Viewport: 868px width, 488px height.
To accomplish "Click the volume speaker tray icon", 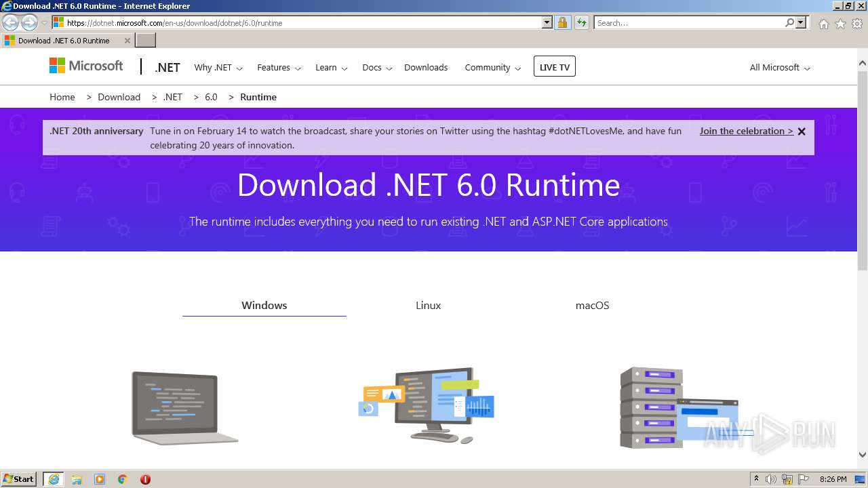I will click(771, 479).
